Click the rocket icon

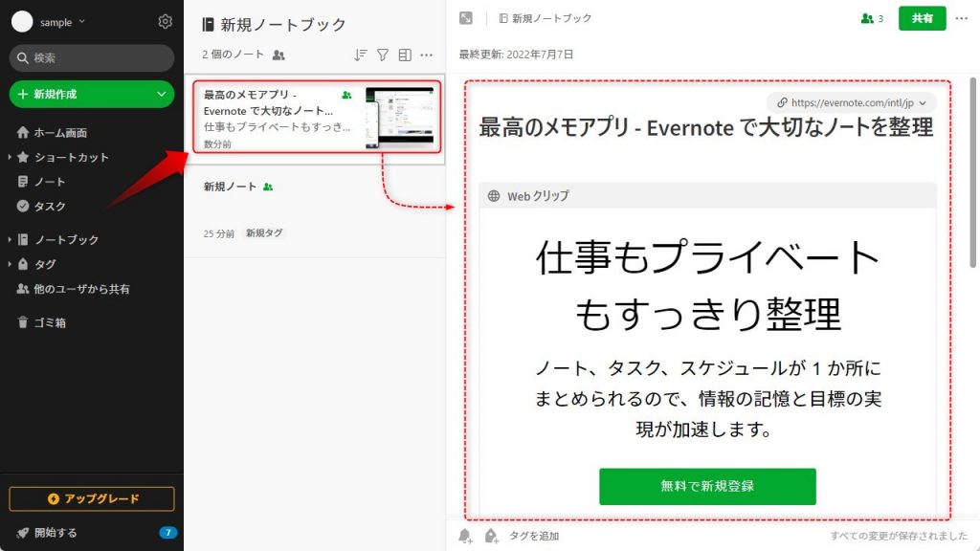23,533
